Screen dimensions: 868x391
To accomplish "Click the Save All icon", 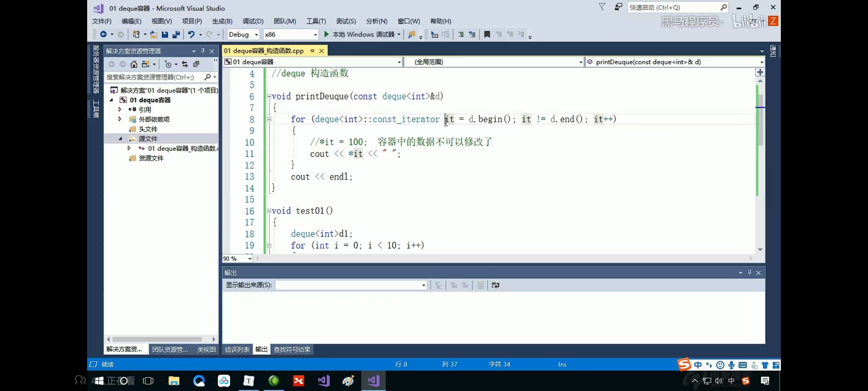I will point(176,34).
